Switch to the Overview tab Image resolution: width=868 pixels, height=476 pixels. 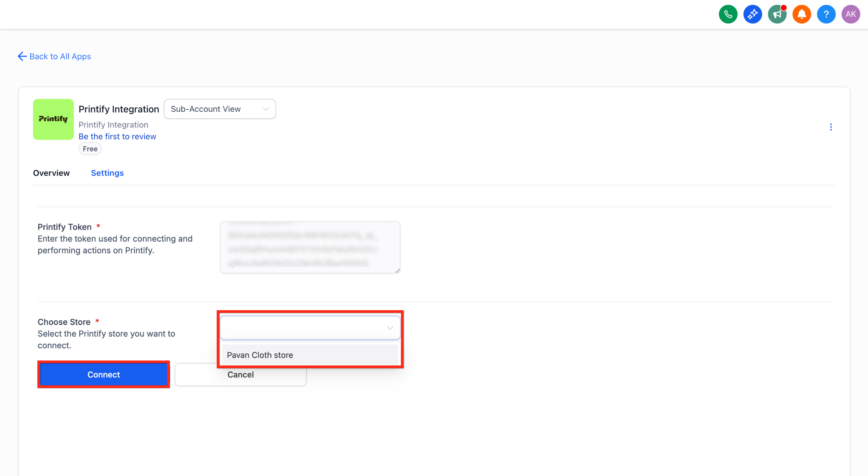[51, 173]
